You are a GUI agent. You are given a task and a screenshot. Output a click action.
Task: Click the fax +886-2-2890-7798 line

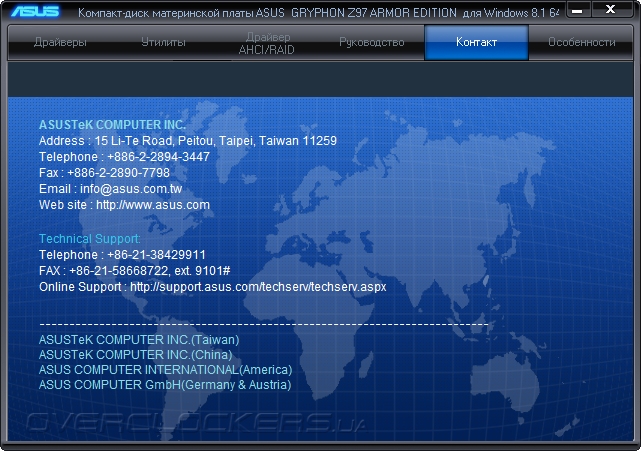(104, 173)
